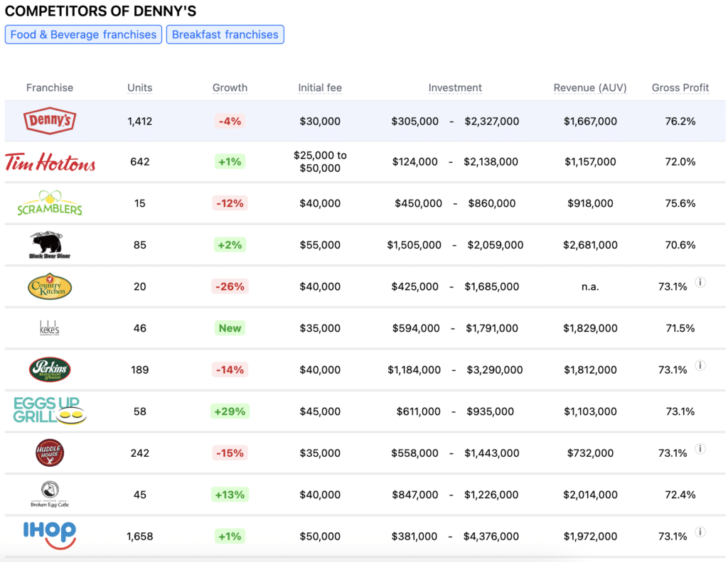Open the IHOP logo
The width and height of the screenshot is (728, 562).
click(50, 536)
